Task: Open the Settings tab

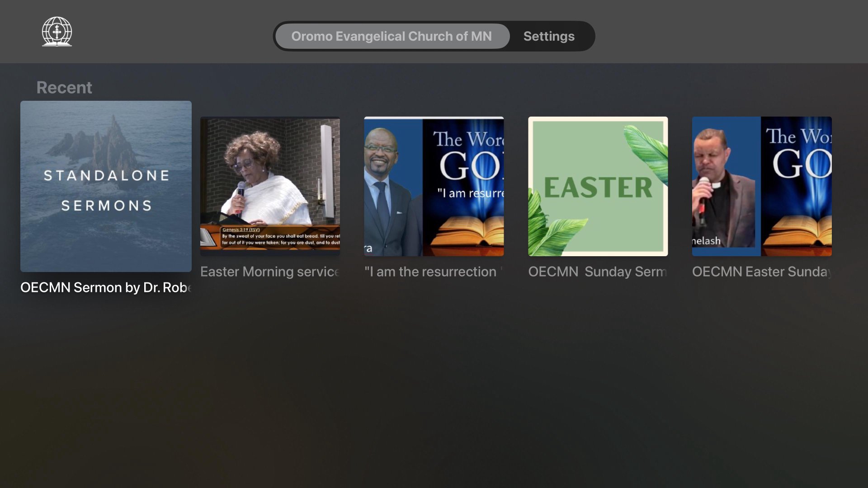Action: tap(548, 36)
